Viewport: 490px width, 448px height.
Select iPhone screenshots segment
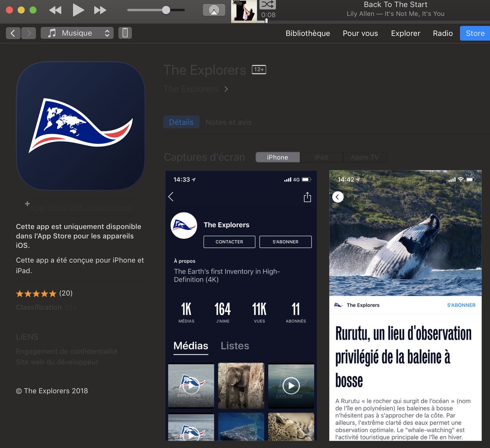(x=278, y=157)
